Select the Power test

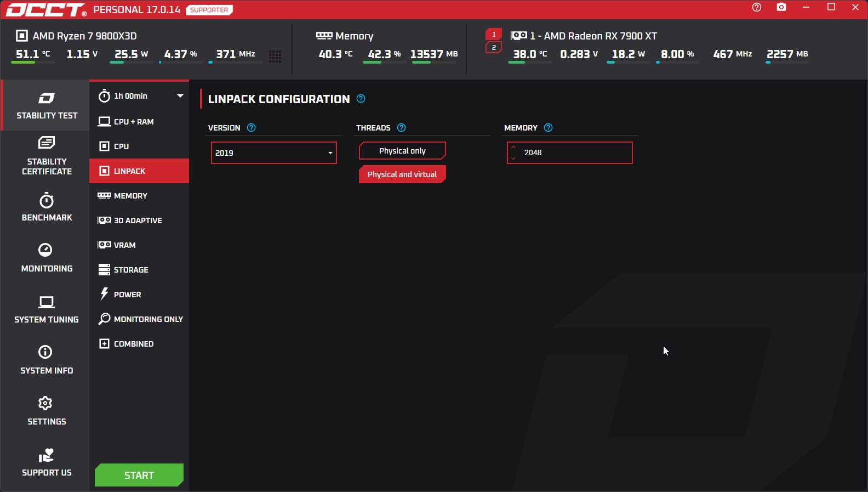point(139,295)
